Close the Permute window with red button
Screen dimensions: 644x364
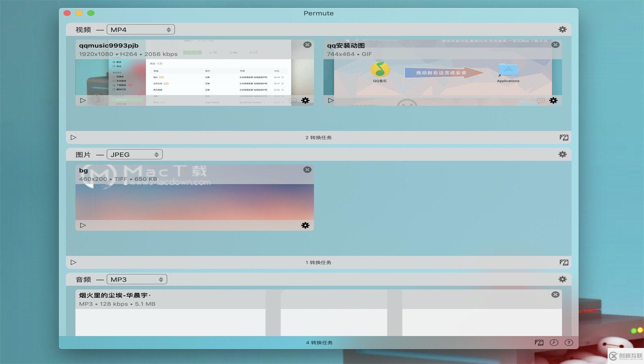point(67,13)
